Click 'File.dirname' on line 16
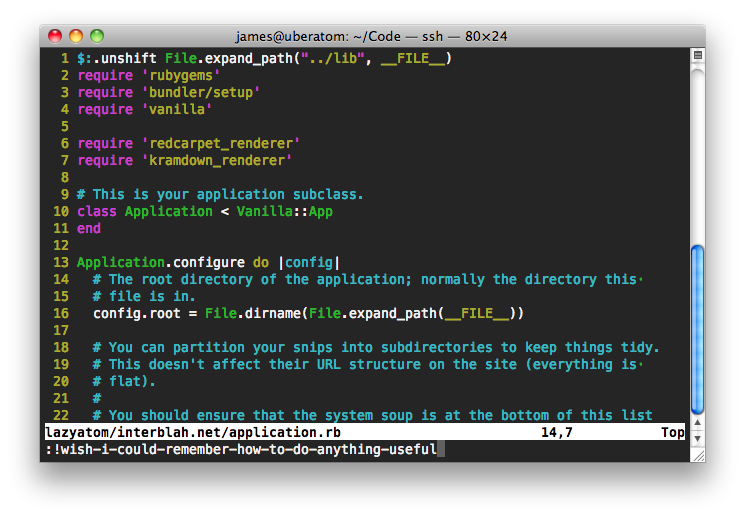This screenshot has width=745, height=517. click(x=253, y=314)
